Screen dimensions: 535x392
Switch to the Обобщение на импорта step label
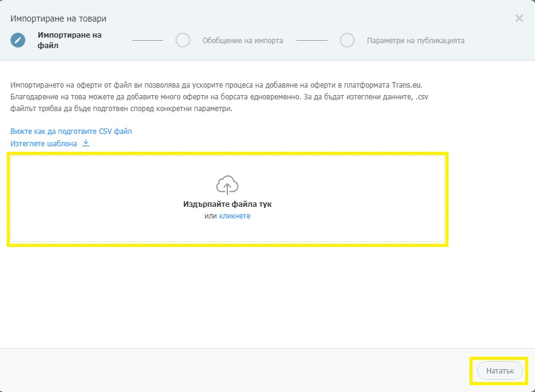tap(243, 41)
